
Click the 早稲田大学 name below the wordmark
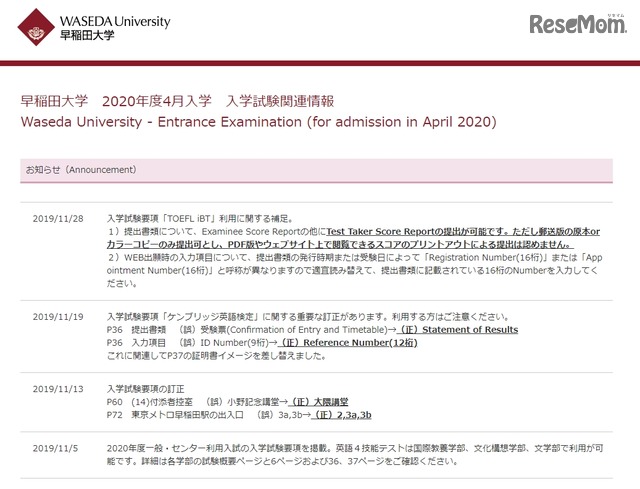[89, 37]
